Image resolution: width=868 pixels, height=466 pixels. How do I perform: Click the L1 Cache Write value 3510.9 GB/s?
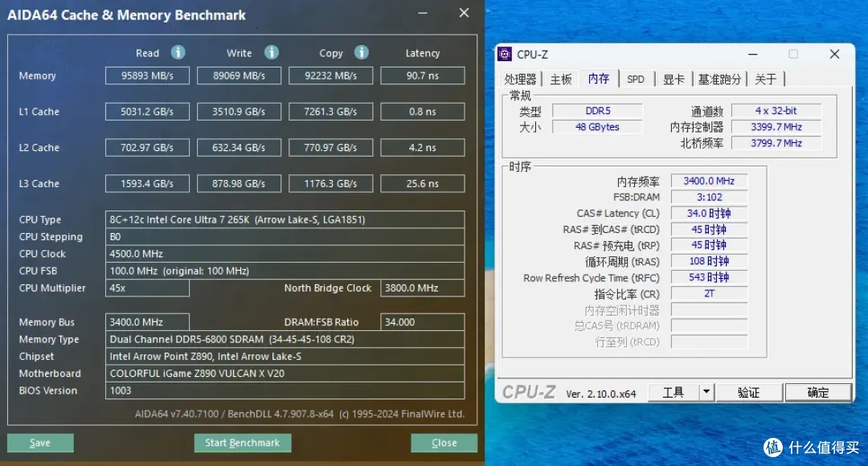240,112
